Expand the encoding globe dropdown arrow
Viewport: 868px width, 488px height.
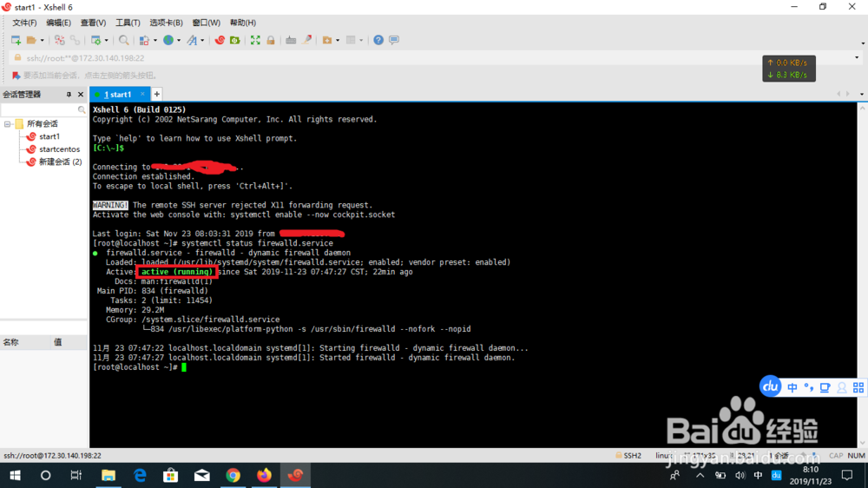179,40
